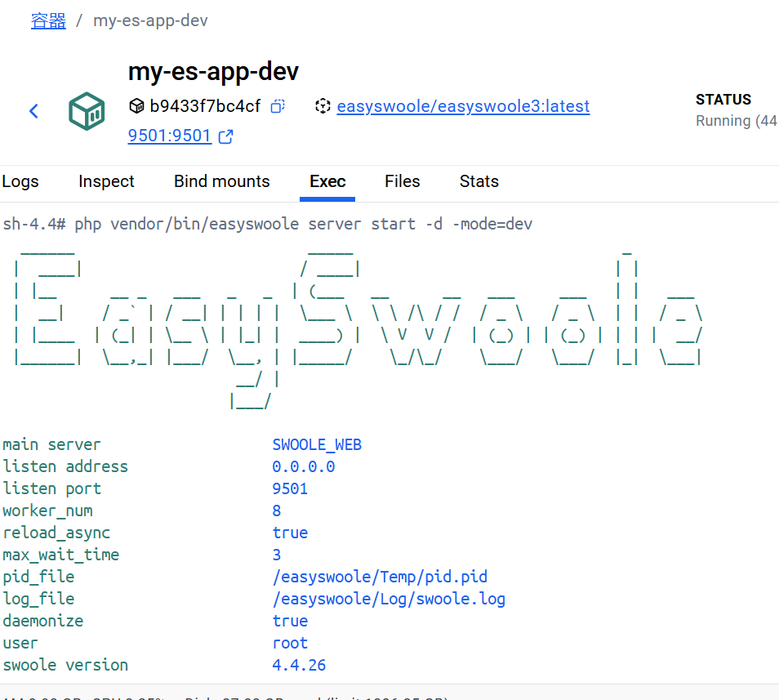779x700 pixels.
Task: Click the cube icon beside container ID
Action: click(x=136, y=106)
